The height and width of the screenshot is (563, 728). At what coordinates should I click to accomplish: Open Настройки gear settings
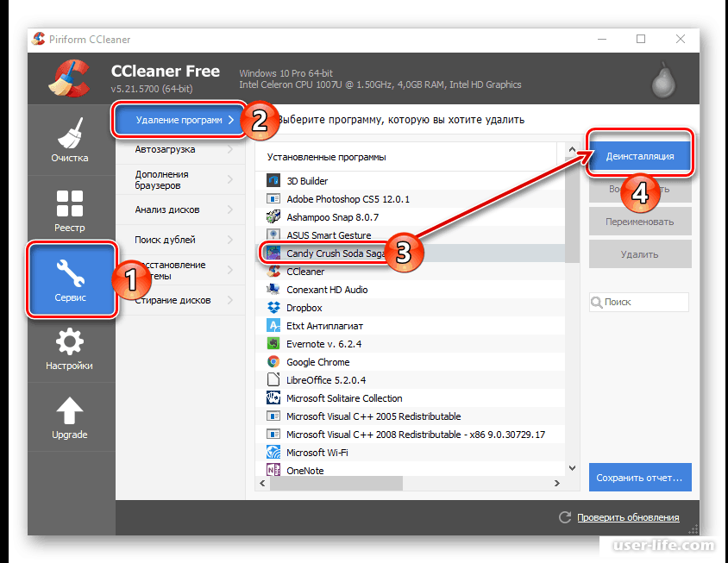coord(70,348)
